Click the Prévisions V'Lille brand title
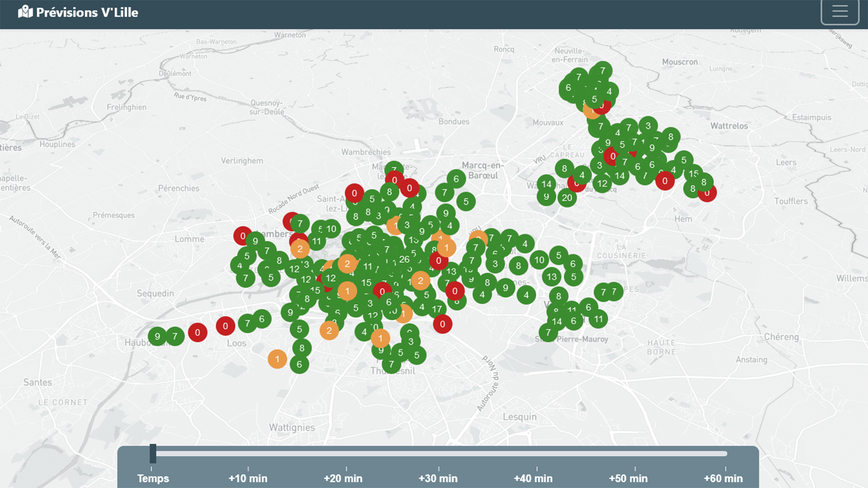This screenshot has height=488, width=868. 87,12
